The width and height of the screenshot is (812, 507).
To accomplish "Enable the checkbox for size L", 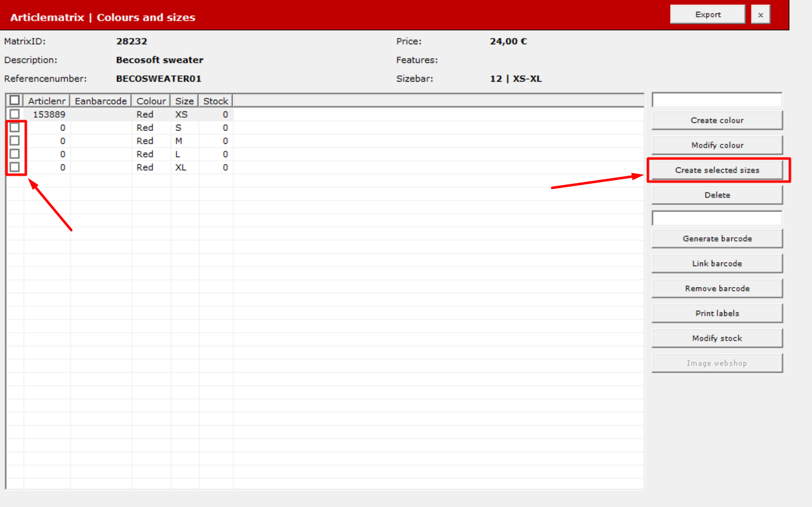I will coord(14,154).
